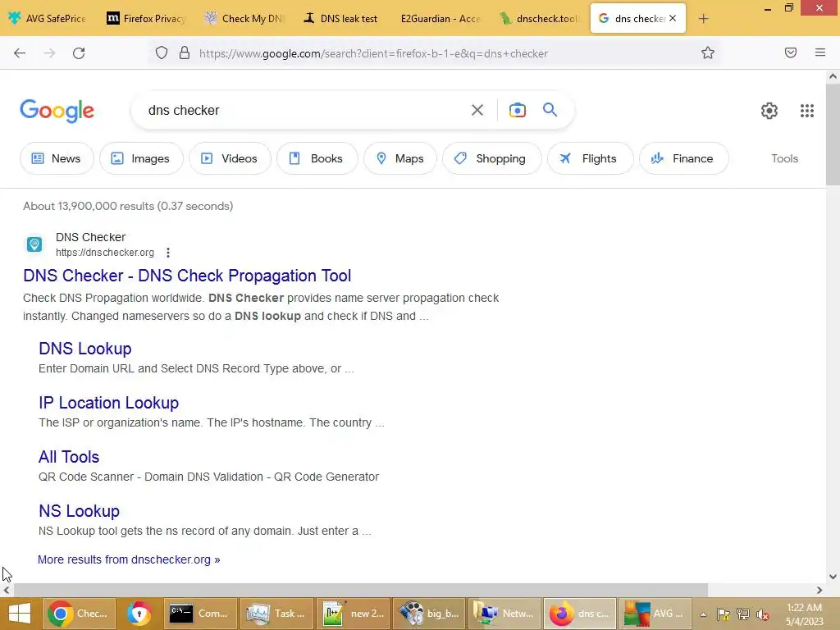Click the muted volume tray icon
Viewport: 840px width, 630px height.
(x=762, y=614)
